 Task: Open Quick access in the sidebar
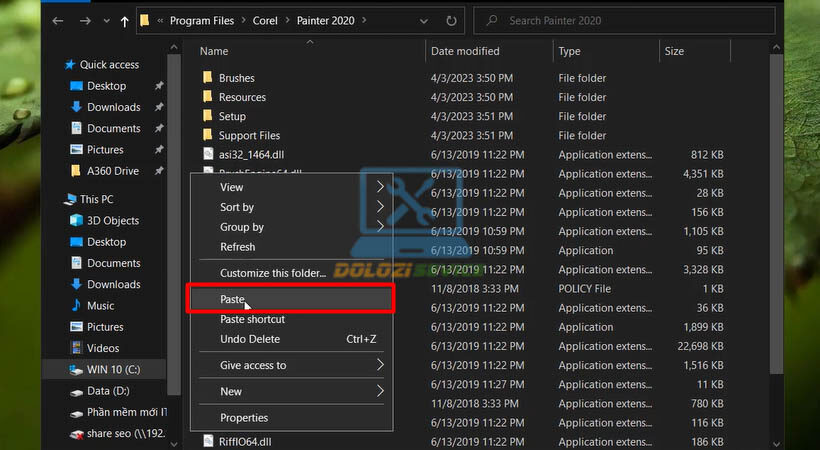point(109,64)
